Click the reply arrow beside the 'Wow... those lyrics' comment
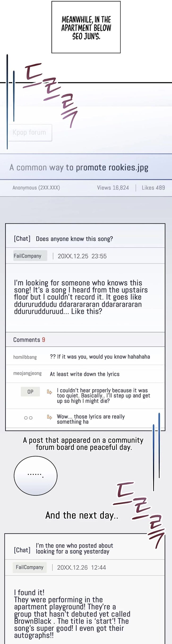Screen dimensions: 172x644 [50, 417]
